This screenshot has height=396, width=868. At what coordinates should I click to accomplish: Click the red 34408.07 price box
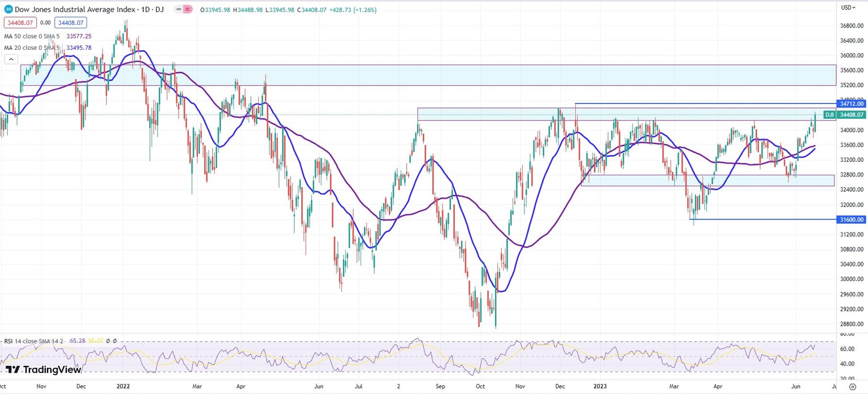[x=20, y=23]
